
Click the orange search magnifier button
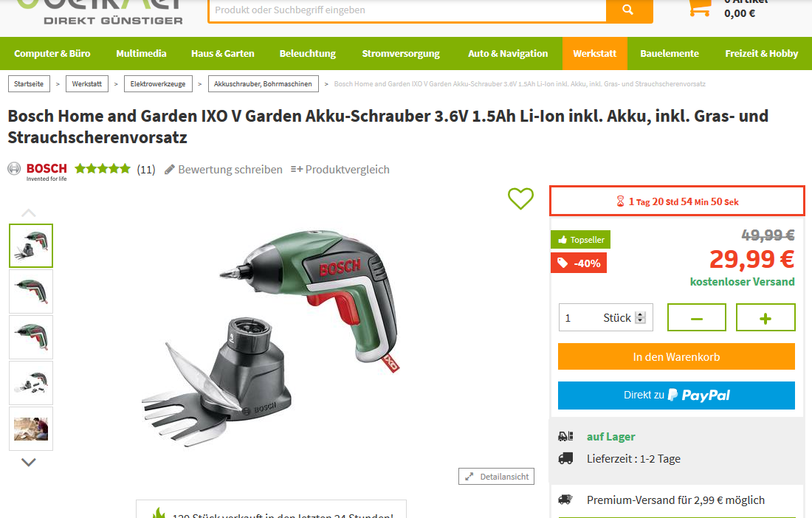click(629, 10)
